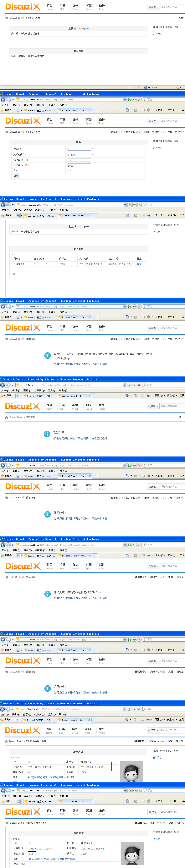185x868 pixels.
Task: Click redirect link under 保释成功 message
Action: 81,518
